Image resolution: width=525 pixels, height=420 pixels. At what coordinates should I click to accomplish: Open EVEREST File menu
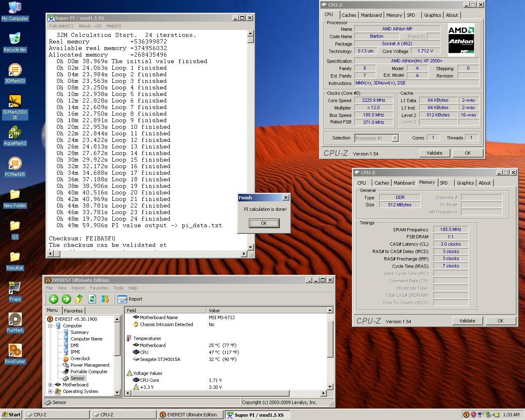(x=49, y=288)
